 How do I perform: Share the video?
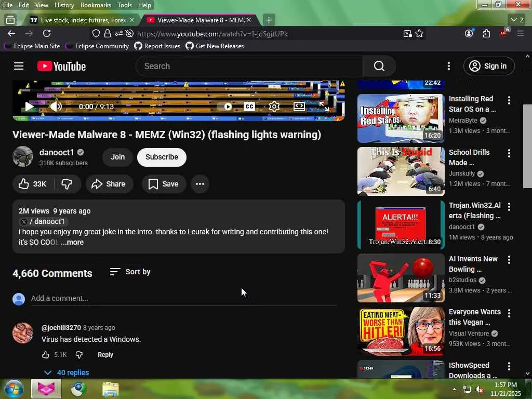click(x=109, y=184)
